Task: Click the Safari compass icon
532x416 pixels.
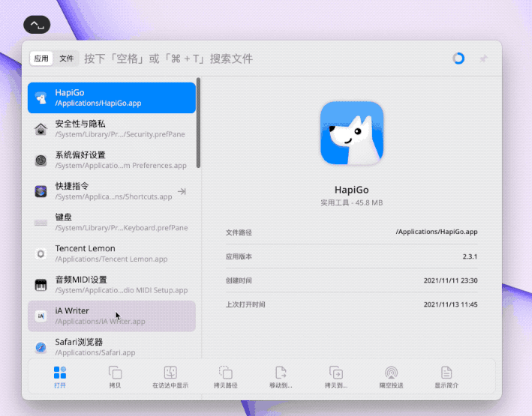Action: pos(41,347)
